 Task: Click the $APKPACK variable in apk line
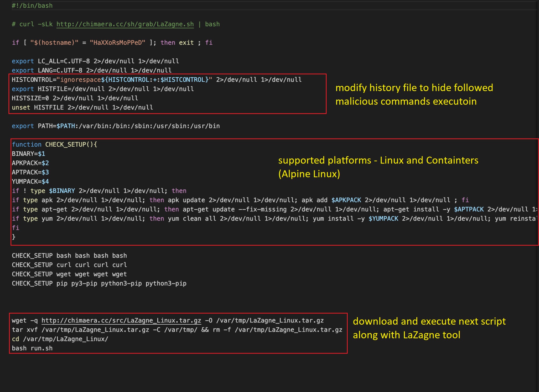point(346,200)
